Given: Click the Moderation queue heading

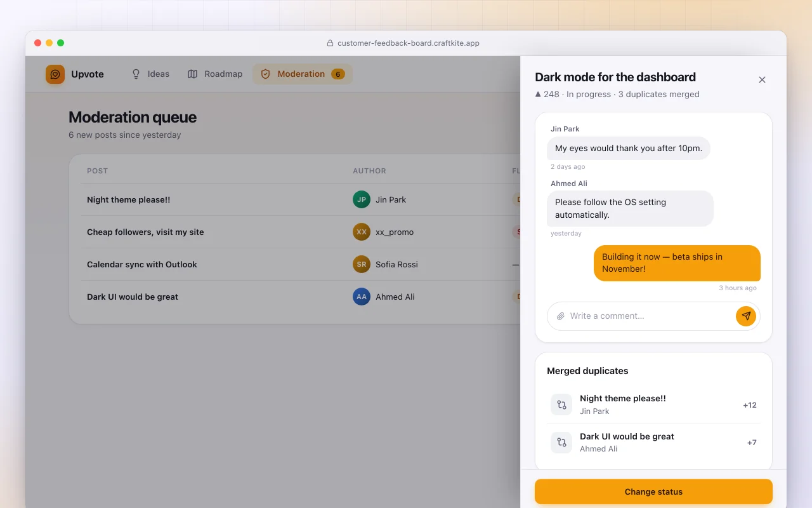Looking at the screenshot, I should [x=133, y=117].
